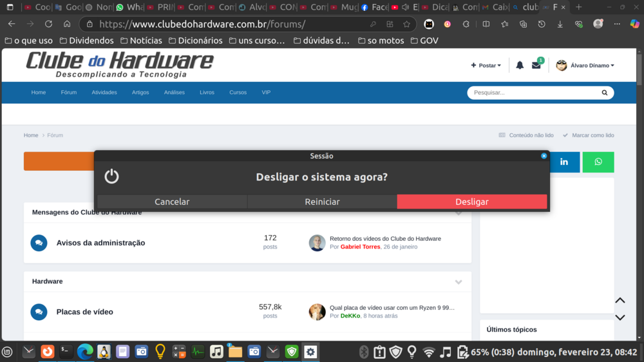Click the Copilot icon in the browser toolbar
This screenshot has height=362, width=644.
click(x=634, y=24)
